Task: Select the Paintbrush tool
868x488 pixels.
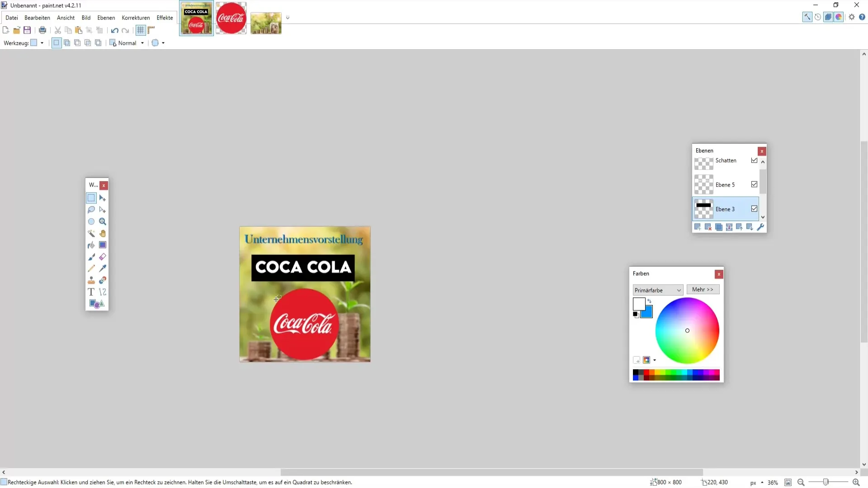Action: point(91,257)
